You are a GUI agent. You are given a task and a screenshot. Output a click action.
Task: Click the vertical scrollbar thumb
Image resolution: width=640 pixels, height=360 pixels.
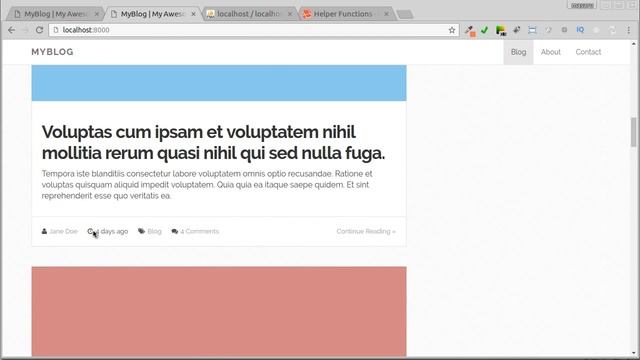[633, 131]
